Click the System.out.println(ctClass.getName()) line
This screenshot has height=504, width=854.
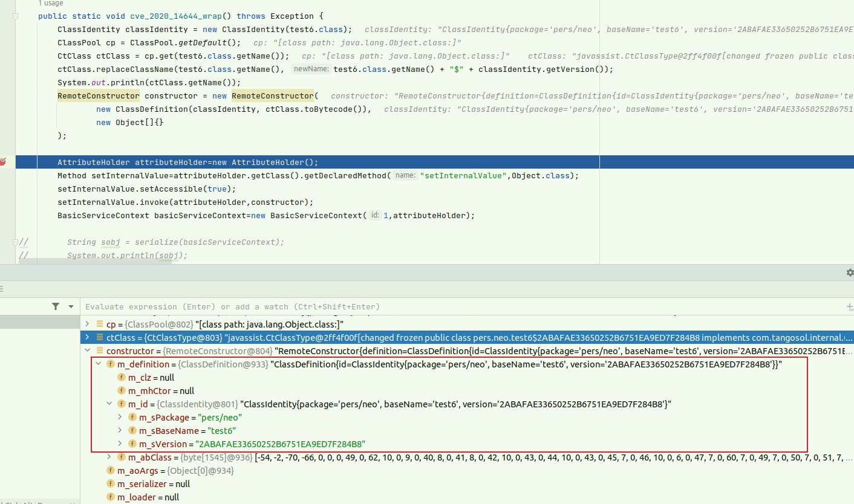click(x=149, y=82)
